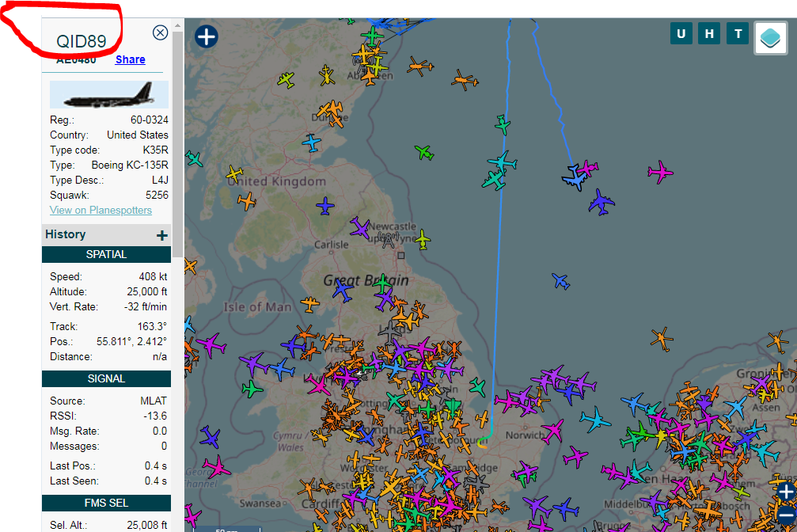This screenshot has height=532, width=797.
Task: Select the lone magenta aircraft over North Sea
Action: tap(660, 172)
